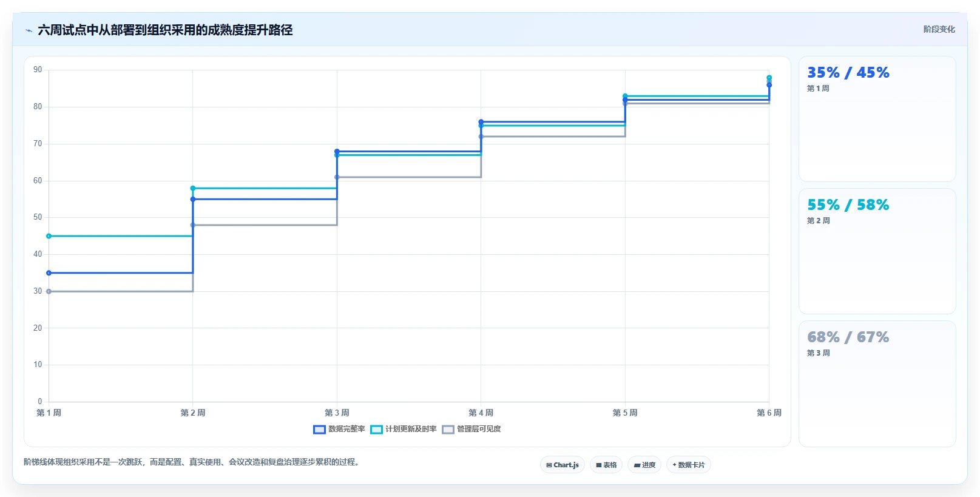Click the 计划更新及时率 data point at 第 1 周
Image resolution: width=980 pixels, height=497 pixels.
[x=49, y=236]
